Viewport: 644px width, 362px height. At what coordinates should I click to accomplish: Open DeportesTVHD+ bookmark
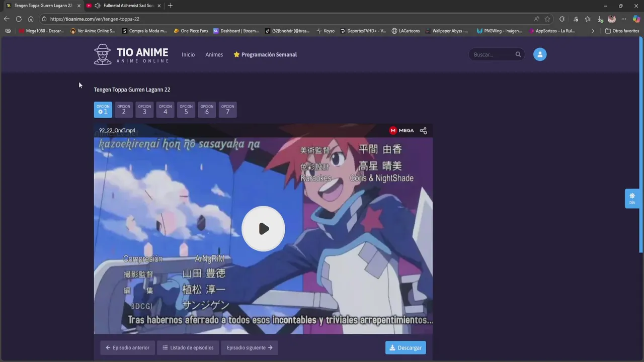coord(363,31)
